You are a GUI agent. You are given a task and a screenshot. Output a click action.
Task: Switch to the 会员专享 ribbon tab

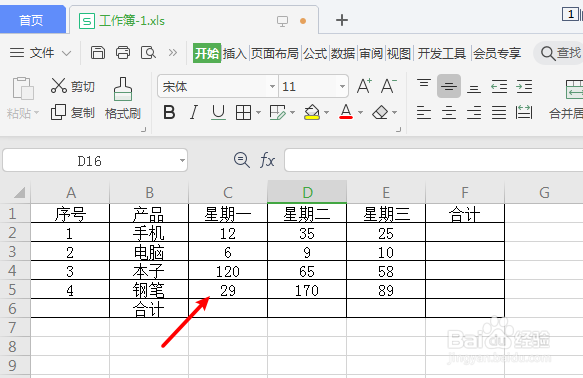click(497, 53)
